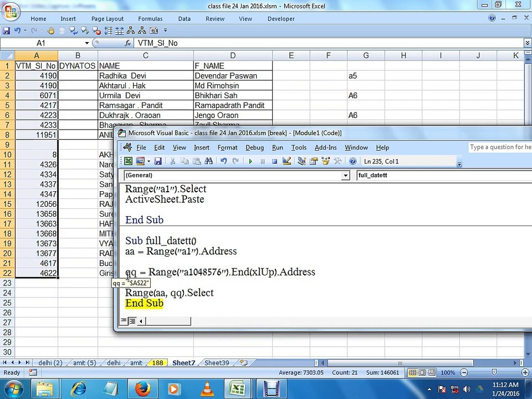Image resolution: width=532 pixels, height=399 pixels.
Task: Select column E header in Excel
Action: 291,55
